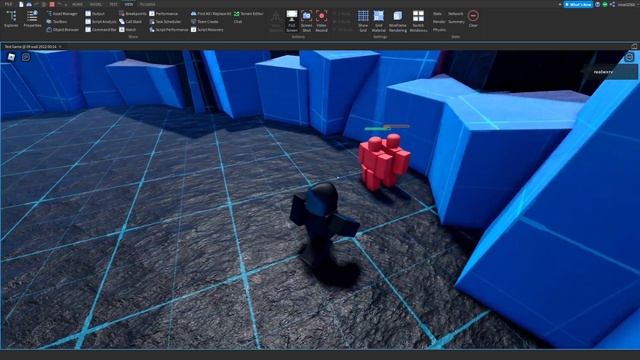Image resolution: width=640 pixels, height=360 pixels.
Task: Show Render stats
Action: tap(439, 22)
